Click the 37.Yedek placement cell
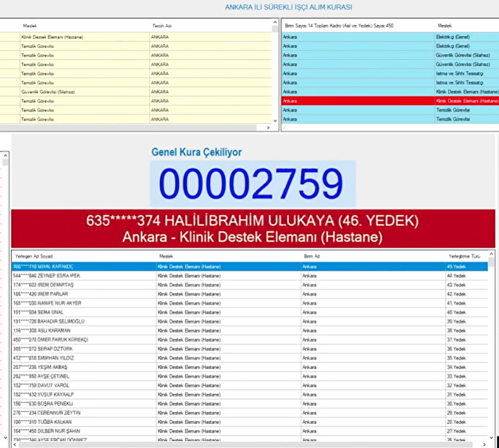The image size is (499, 448). 466,340
